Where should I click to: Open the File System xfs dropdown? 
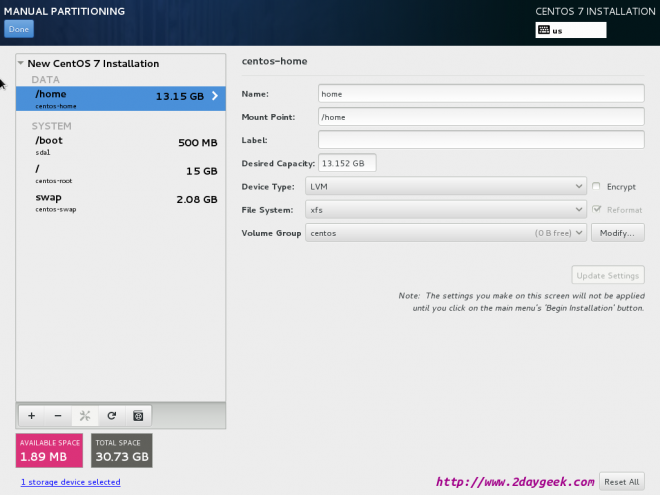point(446,210)
